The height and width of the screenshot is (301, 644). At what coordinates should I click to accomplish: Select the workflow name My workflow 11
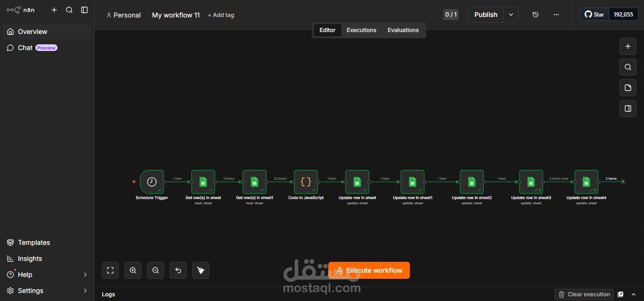(x=176, y=15)
